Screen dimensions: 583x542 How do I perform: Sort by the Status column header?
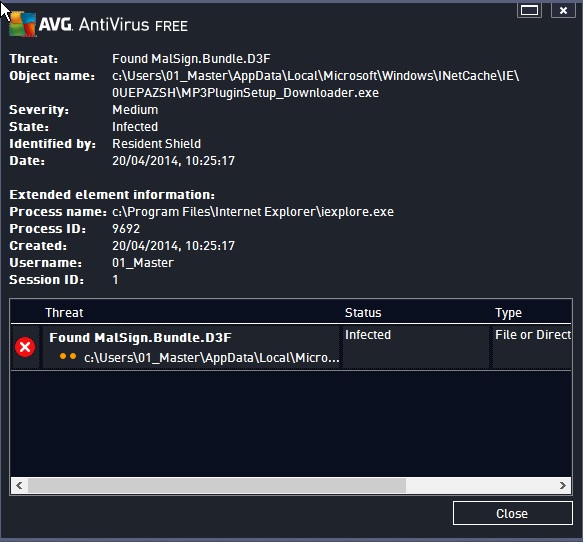click(363, 313)
